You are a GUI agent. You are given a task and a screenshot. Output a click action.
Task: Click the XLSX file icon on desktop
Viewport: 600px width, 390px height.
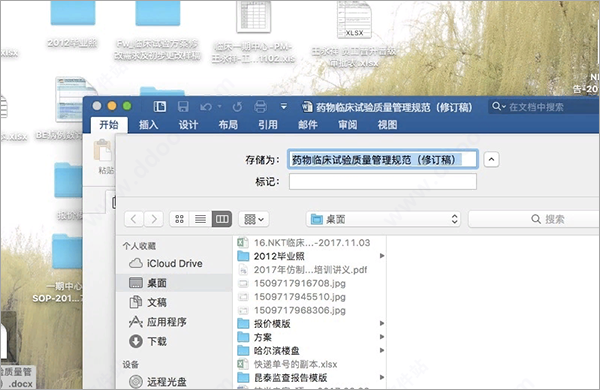[354, 20]
